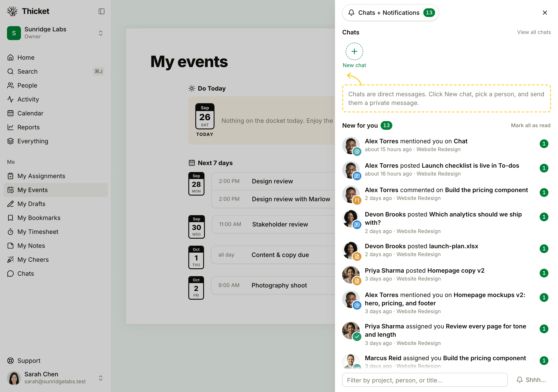This screenshot has width=558, height=392.
Task: Open Photography shoot event
Action: [273, 285]
